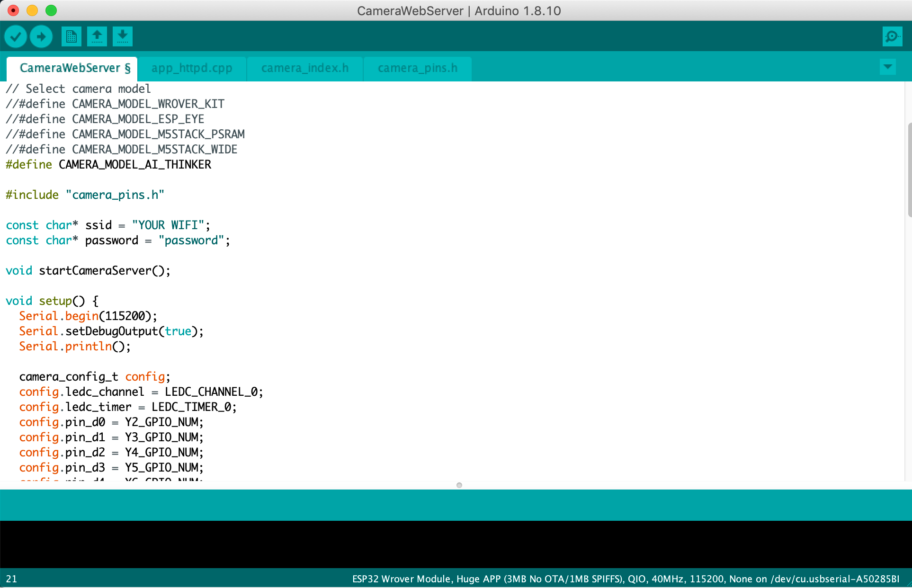912x588 pixels.
Task: Click the CAMERA_MODEL_AI_THINKER define line
Action: pos(135,165)
